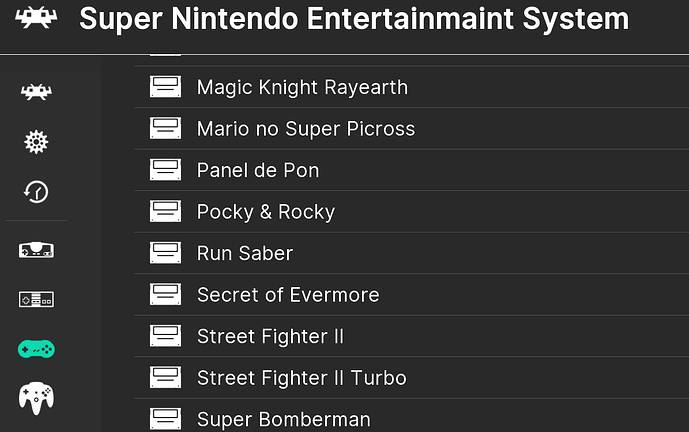Open the Street Fighter II entry
Image resolution: width=689 pixels, height=432 pixels.
(270, 336)
